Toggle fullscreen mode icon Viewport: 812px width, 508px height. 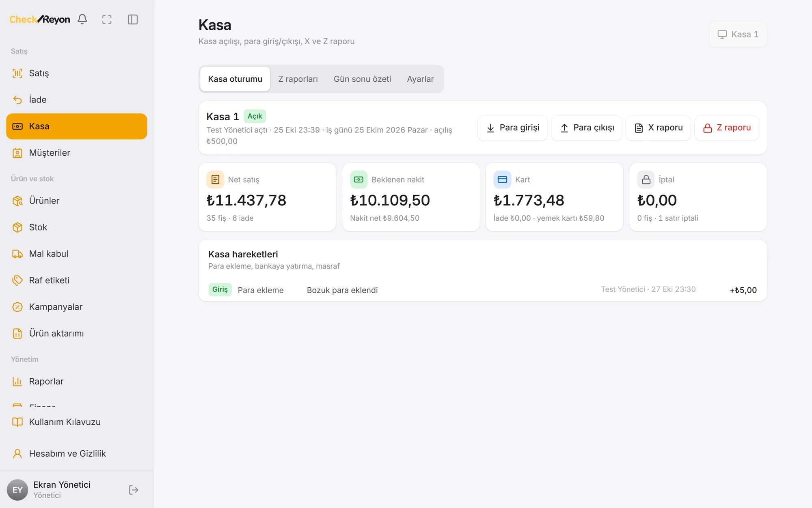tap(107, 19)
